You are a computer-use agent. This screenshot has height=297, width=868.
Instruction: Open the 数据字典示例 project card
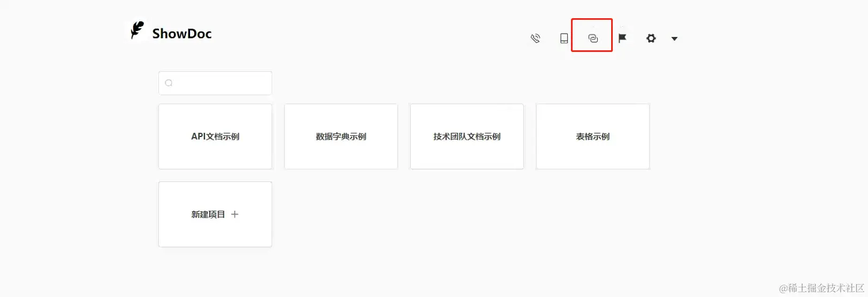click(x=341, y=136)
